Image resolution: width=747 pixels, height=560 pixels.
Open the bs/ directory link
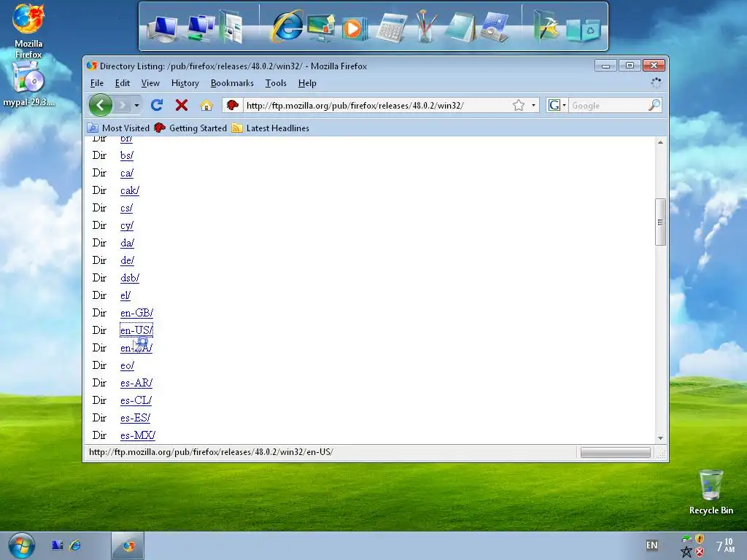127,155
